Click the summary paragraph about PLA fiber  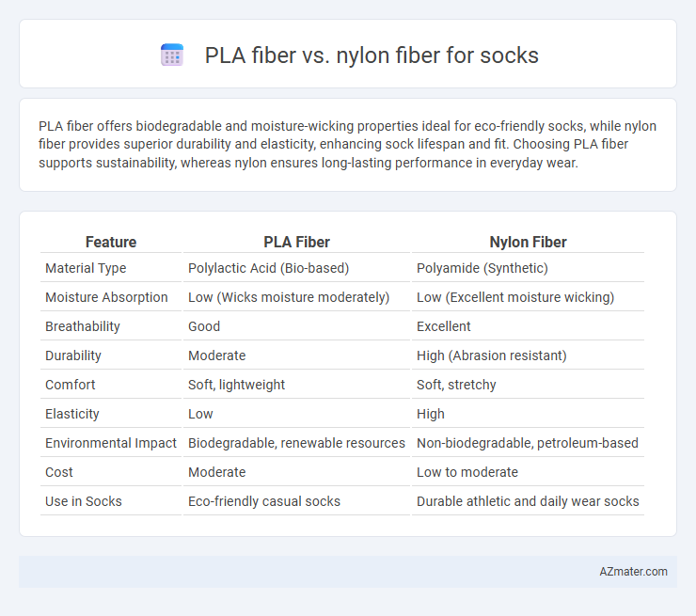click(x=348, y=144)
